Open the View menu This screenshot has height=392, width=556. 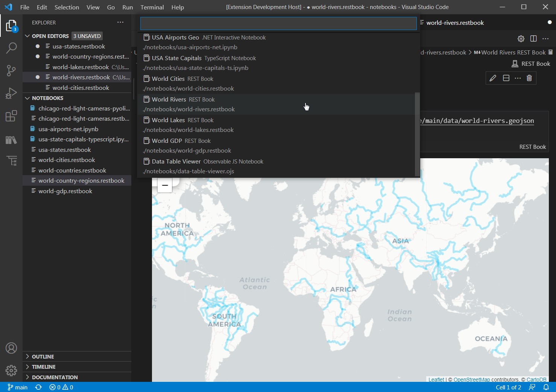pyautogui.click(x=93, y=7)
